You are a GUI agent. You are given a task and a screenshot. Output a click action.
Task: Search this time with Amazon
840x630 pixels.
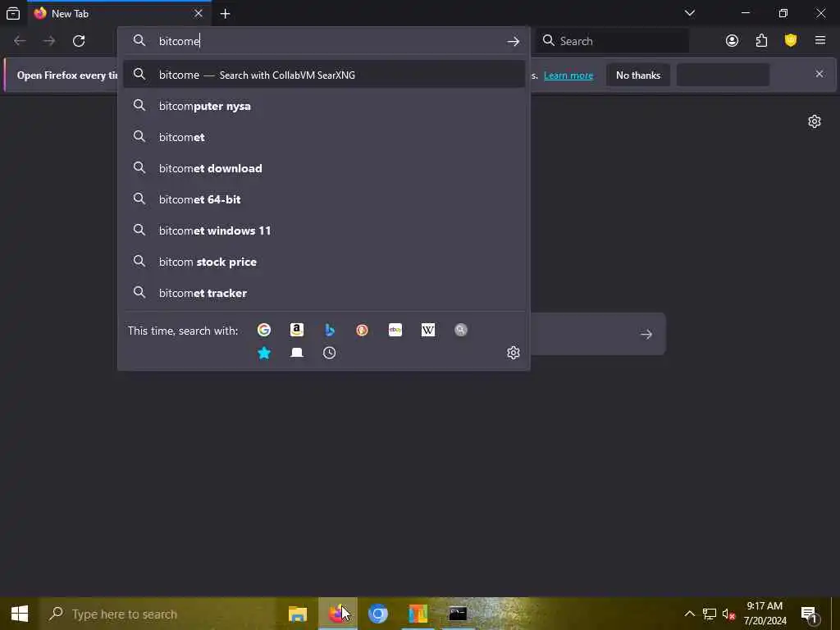(297, 330)
